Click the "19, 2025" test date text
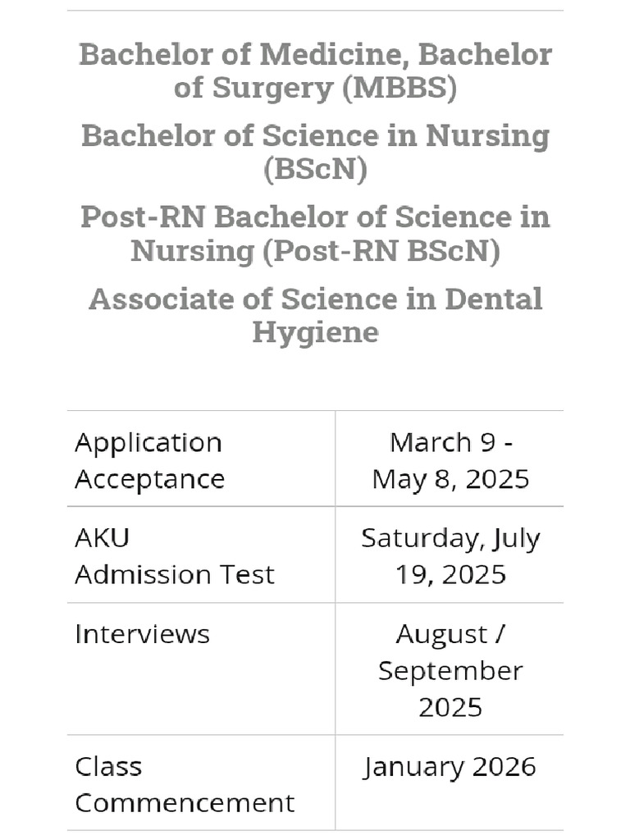630x840 pixels. coord(450,574)
